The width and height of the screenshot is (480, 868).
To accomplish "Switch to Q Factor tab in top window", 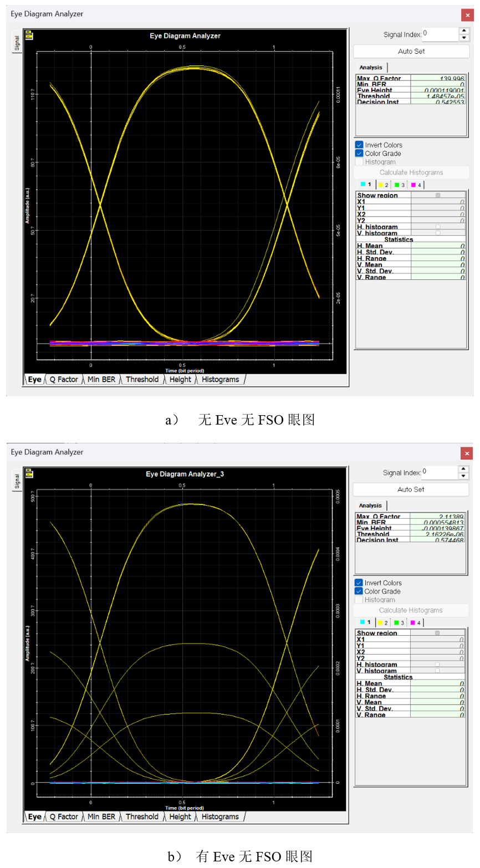I will click(x=64, y=380).
